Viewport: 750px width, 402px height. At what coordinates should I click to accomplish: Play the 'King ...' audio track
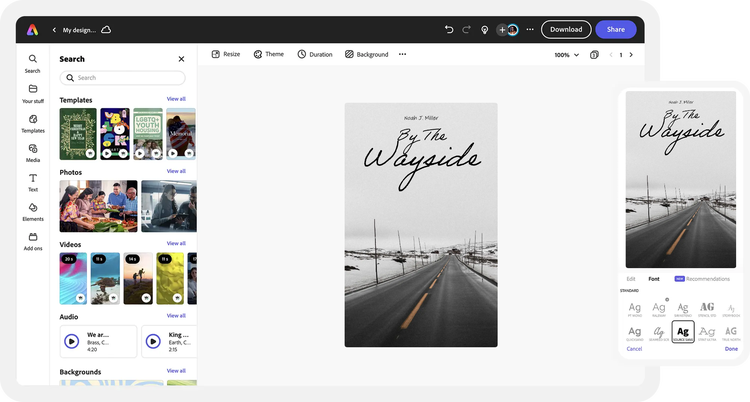[x=153, y=341]
